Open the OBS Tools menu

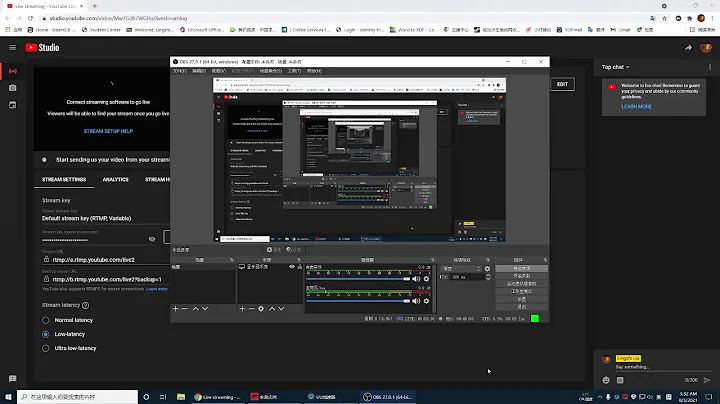(294, 71)
